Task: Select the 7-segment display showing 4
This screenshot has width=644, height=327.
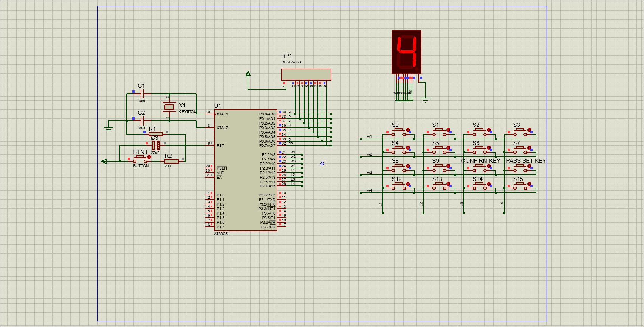Action: pos(406,52)
